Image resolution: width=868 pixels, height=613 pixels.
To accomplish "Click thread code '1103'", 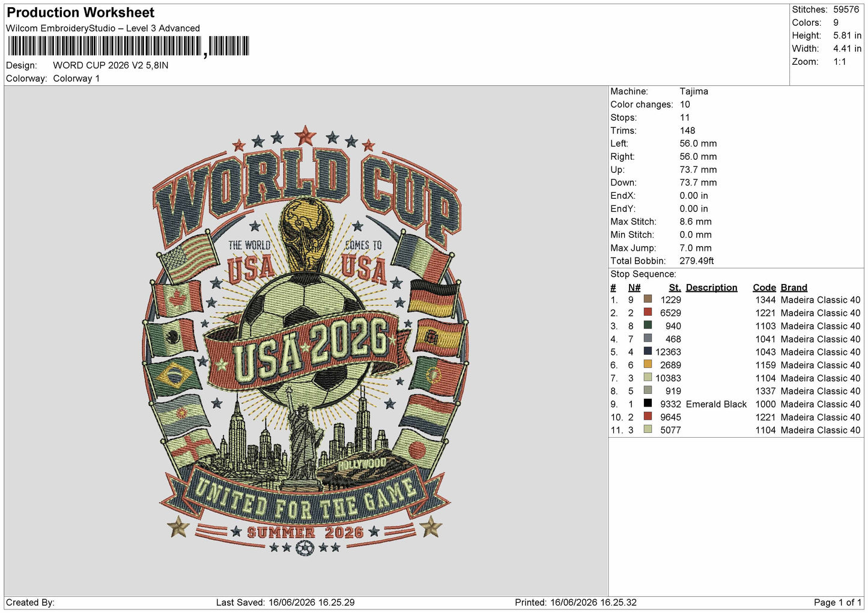I will [x=766, y=326].
